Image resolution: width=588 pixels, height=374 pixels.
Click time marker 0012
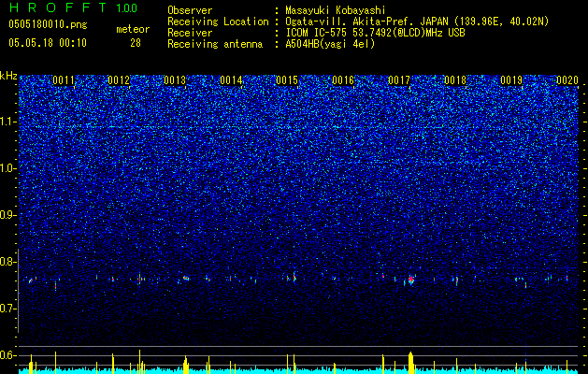point(119,80)
